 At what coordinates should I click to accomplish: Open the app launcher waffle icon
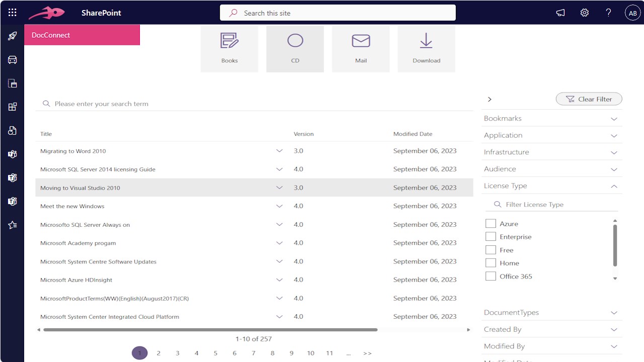pyautogui.click(x=12, y=13)
